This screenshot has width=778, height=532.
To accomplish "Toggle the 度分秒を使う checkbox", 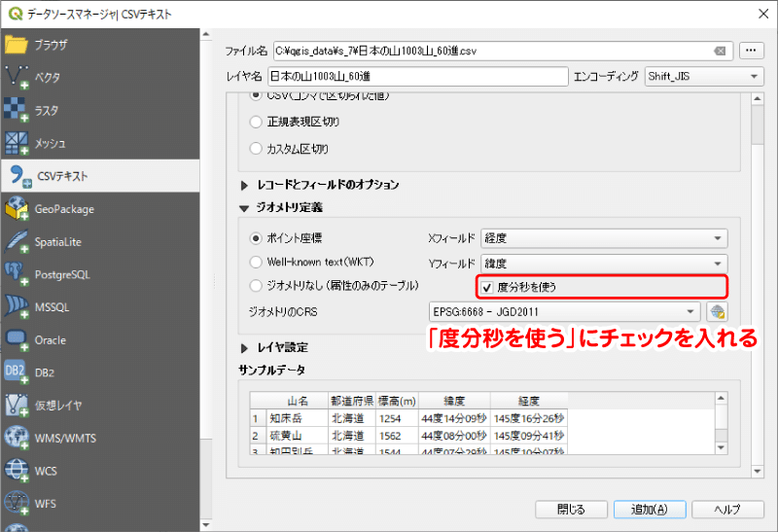I will (487, 287).
